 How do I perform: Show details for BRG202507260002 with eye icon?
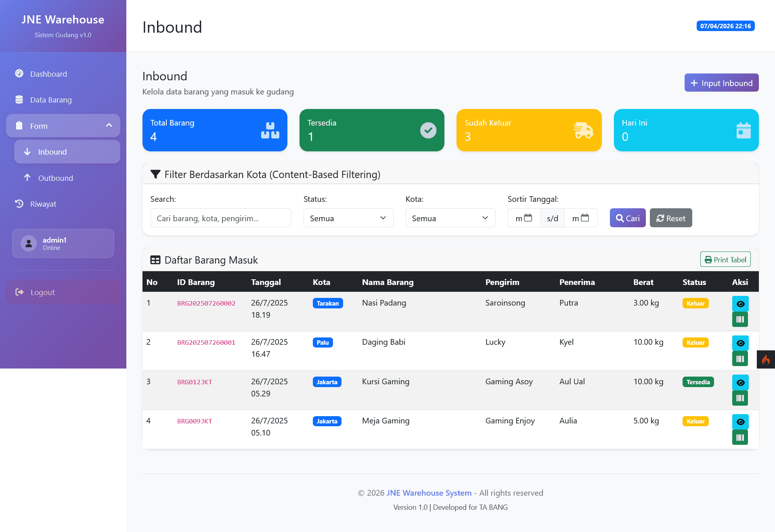click(x=740, y=304)
